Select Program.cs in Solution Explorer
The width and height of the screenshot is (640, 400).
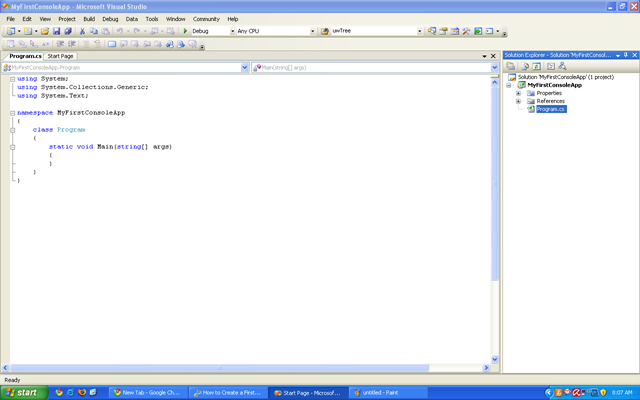pyautogui.click(x=551, y=109)
